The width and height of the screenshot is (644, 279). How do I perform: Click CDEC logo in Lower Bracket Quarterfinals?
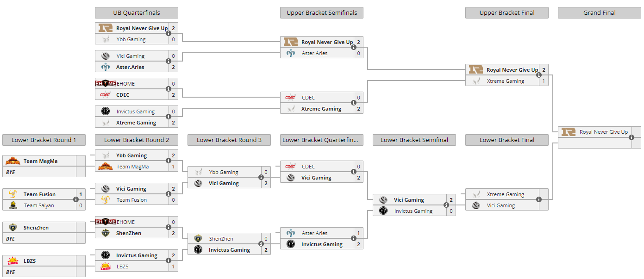290,167
